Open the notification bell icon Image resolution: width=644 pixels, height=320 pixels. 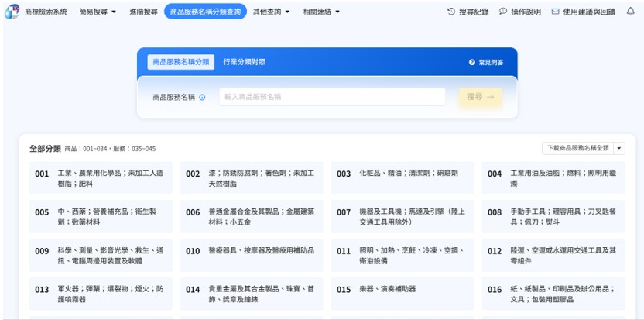tap(630, 12)
